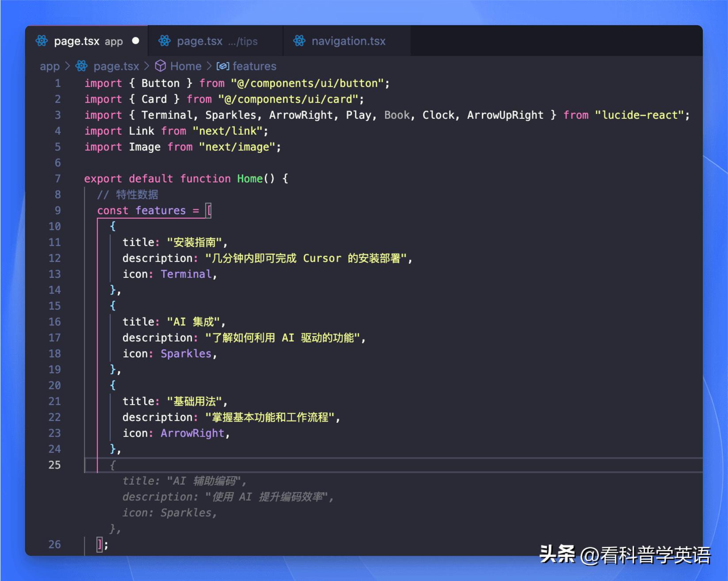The image size is (728, 581).
Task: Click the React icon on the navigation.tsx tab
Action: coord(299,41)
